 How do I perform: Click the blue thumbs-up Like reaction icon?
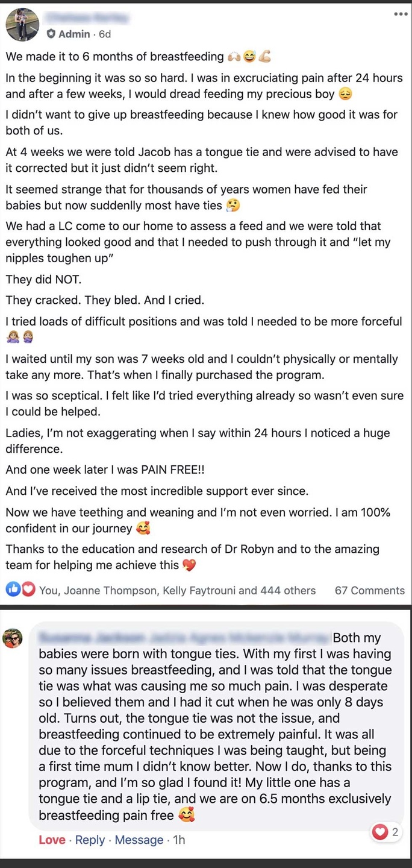13,590
